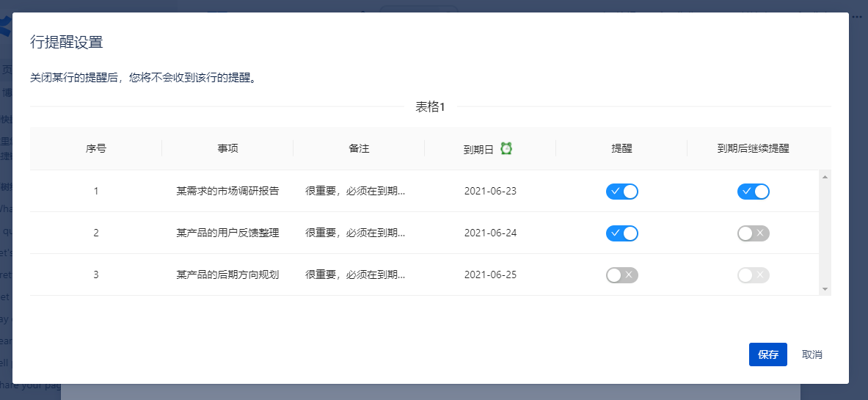
Task: Click the 到期日 column header text
Action: tap(478, 149)
